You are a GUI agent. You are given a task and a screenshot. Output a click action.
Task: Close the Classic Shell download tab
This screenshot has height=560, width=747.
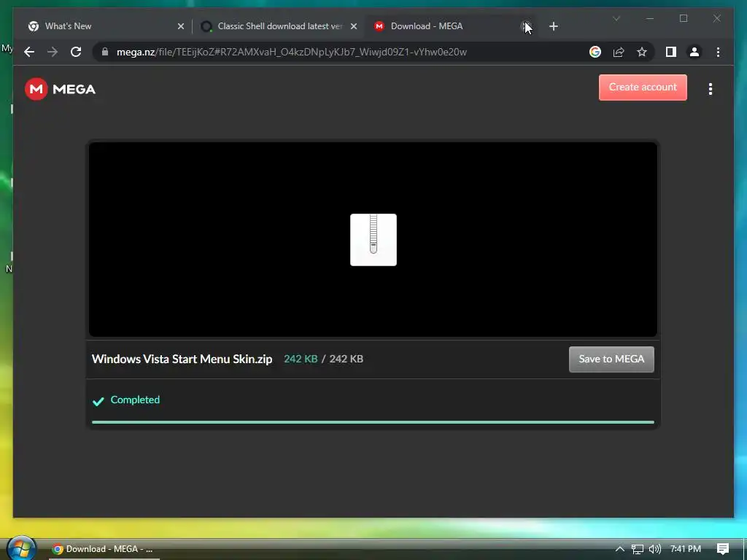coord(354,26)
